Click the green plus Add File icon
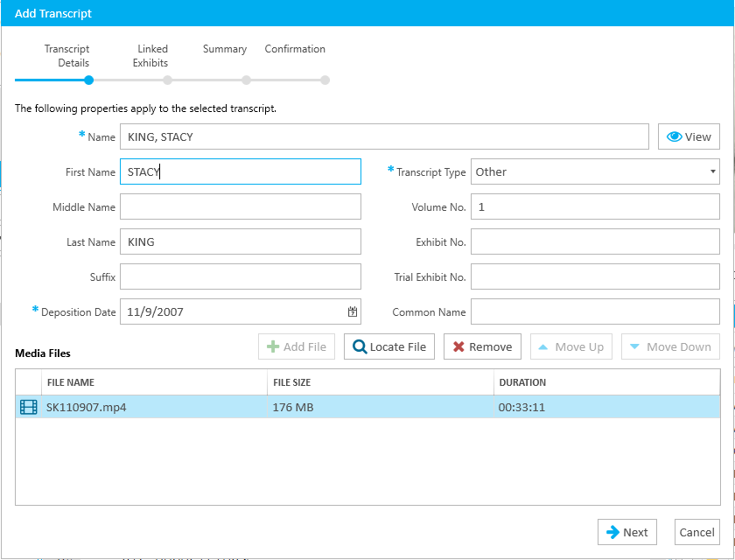735x560 pixels. [273, 346]
